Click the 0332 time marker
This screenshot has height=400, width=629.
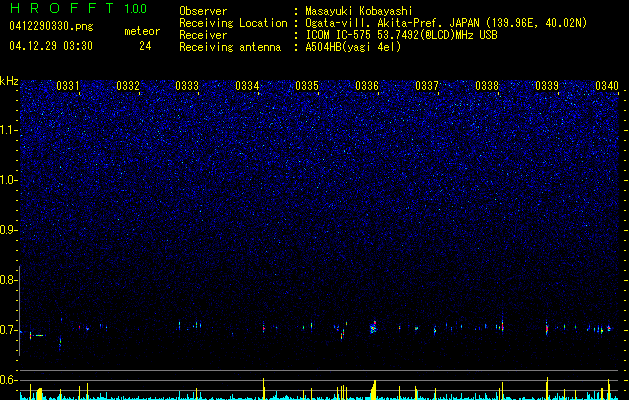(128, 86)
